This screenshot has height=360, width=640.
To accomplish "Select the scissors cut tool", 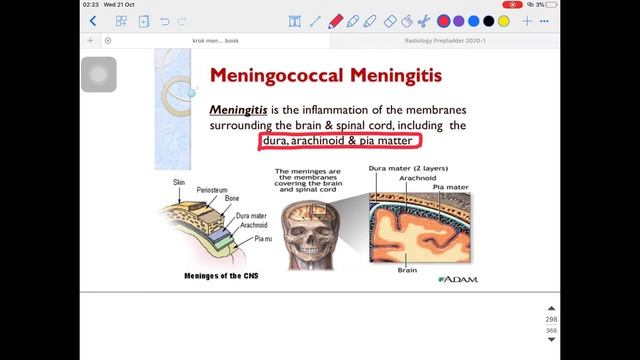I will pyautogui.click(x=424, y=21).
